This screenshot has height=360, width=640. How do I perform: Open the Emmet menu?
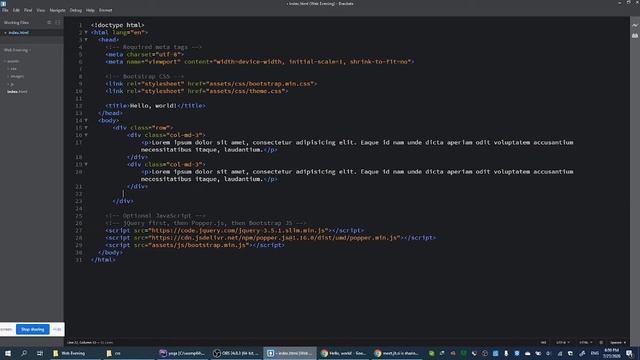pos(105,10)
